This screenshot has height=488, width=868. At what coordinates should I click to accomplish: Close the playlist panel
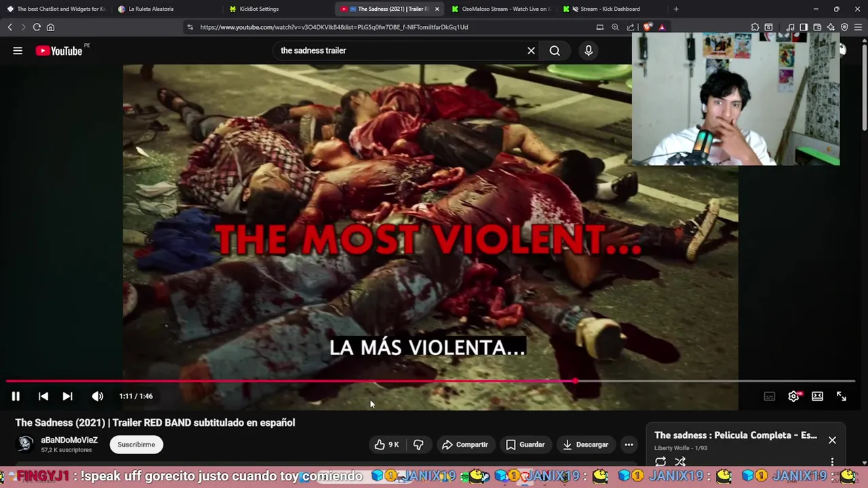[832, 440]
